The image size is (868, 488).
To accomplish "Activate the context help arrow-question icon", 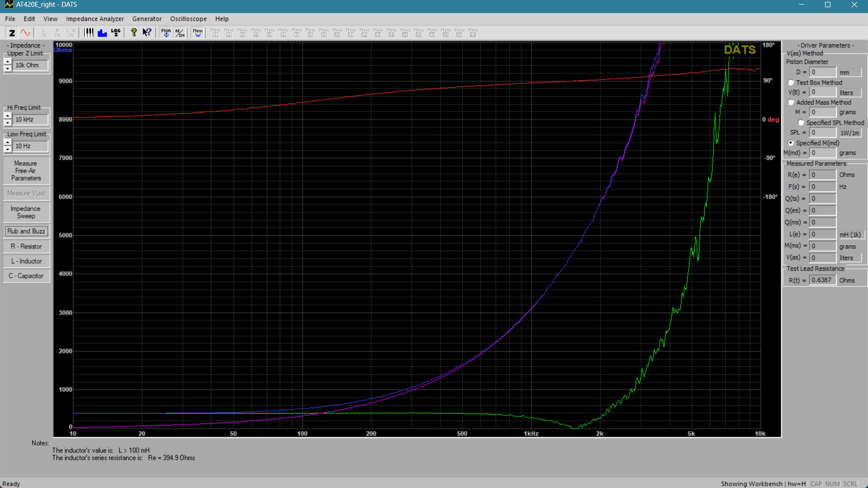I will [x=147, y=33].
